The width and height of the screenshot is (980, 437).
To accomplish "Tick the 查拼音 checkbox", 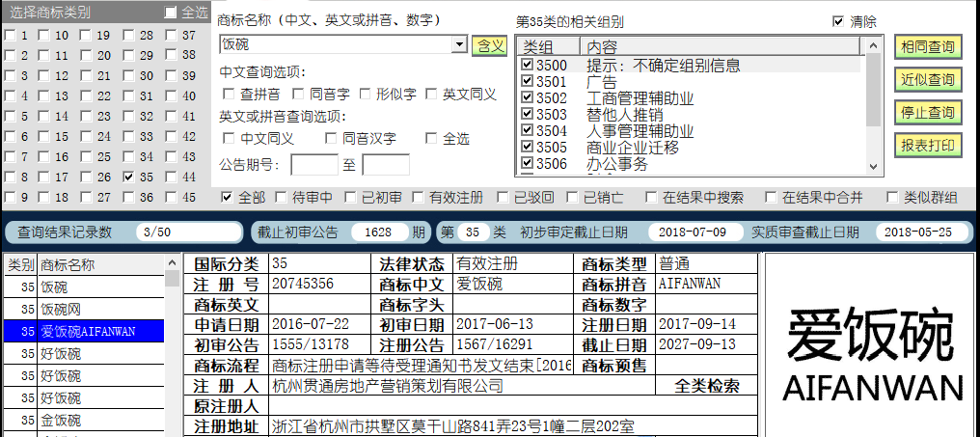I will 229,95.
